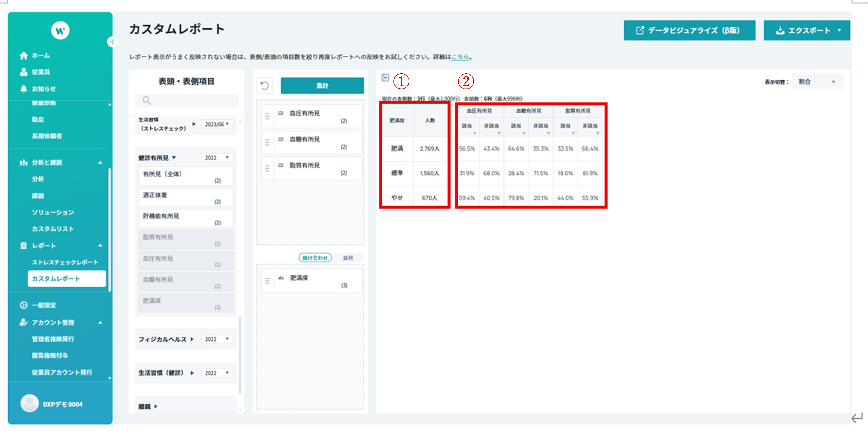Image resolution: width=868 pixels, height=434 pixels.
Task: Click the employee person icon
Action: (x=24, y=72)
